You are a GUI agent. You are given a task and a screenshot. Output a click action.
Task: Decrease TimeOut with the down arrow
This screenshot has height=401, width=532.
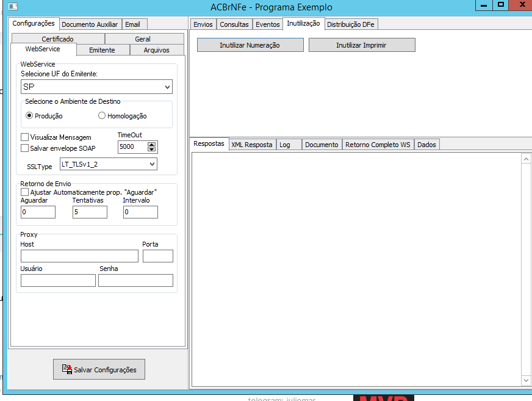pos(152,150)
